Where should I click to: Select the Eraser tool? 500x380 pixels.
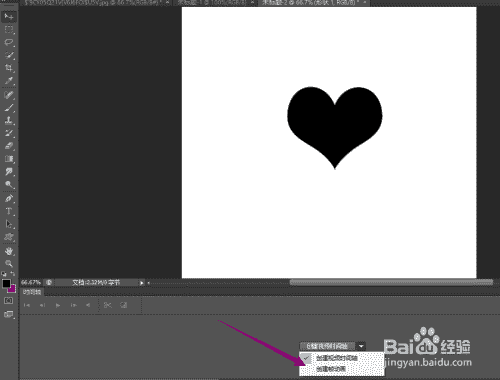point(9,146)
